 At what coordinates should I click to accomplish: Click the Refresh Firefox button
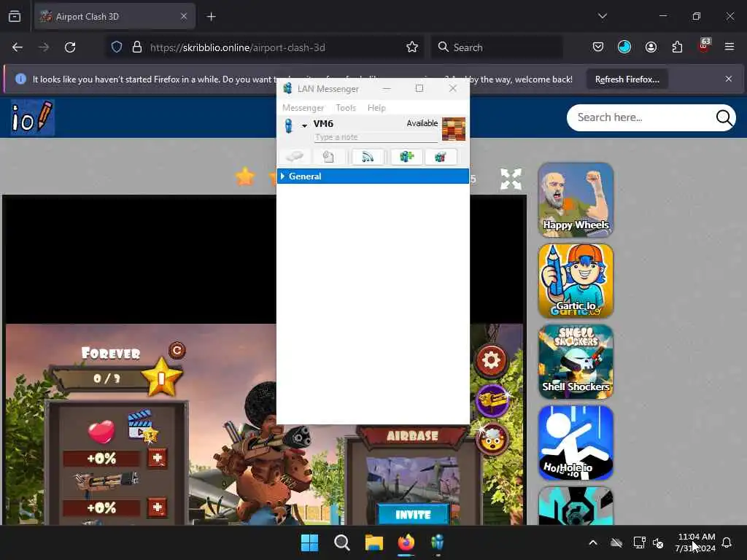tap(627, 79)
